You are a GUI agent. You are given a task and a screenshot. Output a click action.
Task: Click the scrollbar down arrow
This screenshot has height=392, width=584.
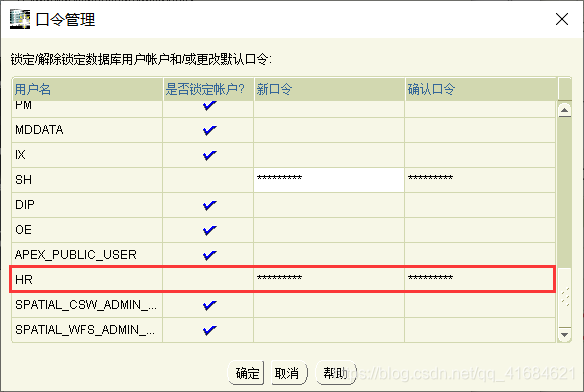[x=565, y=334]
